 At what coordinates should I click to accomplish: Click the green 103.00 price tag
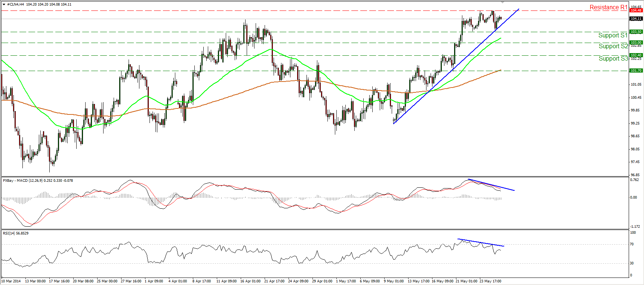(636, 43)
